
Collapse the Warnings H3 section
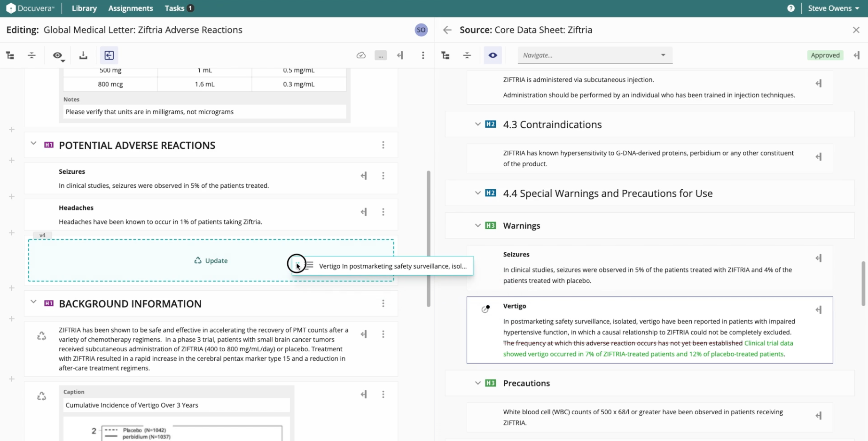tap(477, 225)
